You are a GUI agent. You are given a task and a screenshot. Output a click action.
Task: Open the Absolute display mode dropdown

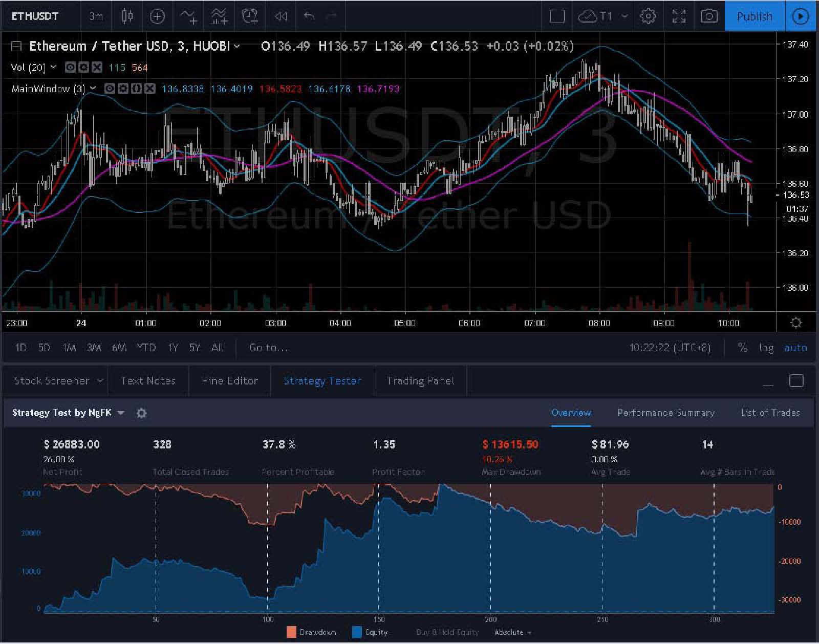click(x=513, y=632)
